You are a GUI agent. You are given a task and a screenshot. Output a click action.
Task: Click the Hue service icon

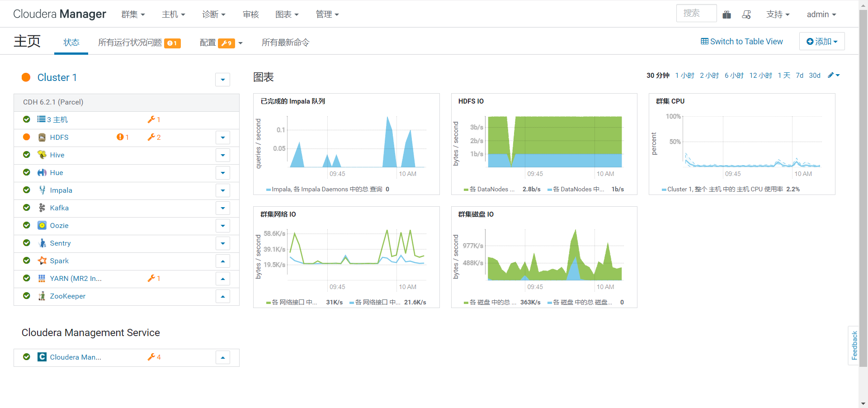coord(42,172)
